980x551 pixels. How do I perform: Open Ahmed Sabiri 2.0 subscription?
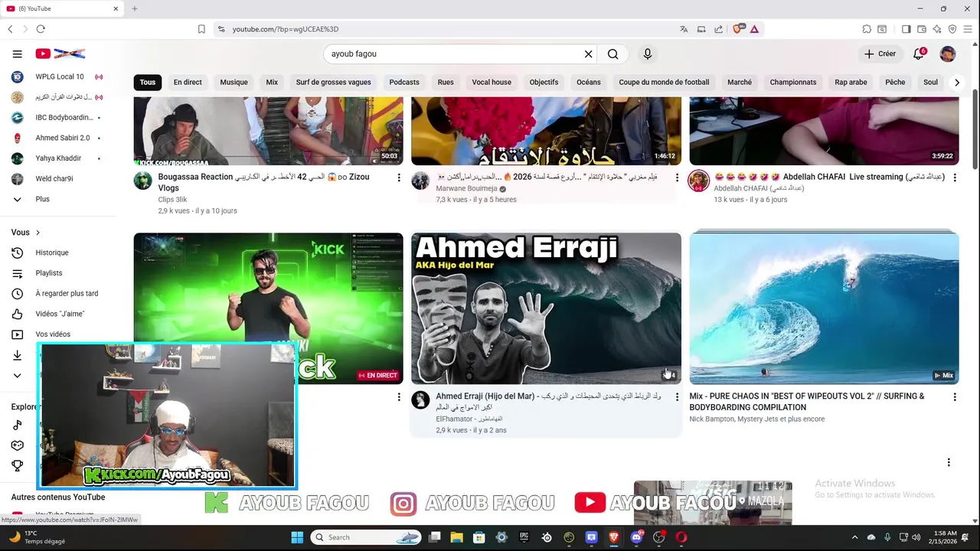pyautogui.click(x=57, y=138)
